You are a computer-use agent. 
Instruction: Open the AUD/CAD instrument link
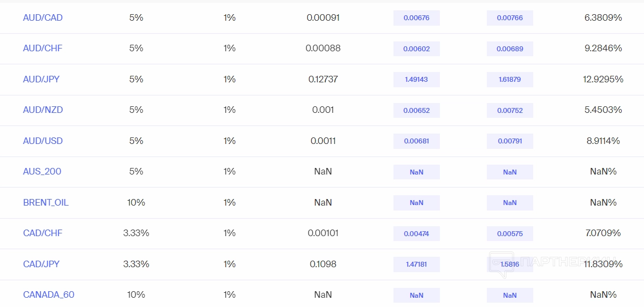coord(43,17)
